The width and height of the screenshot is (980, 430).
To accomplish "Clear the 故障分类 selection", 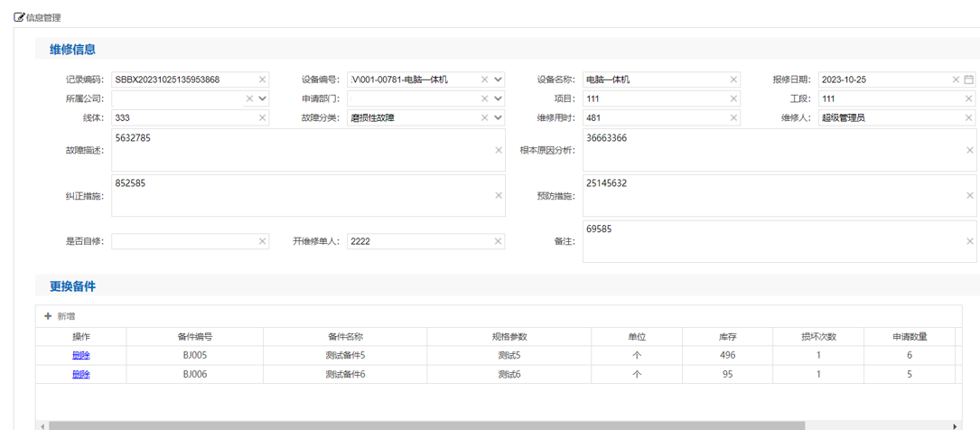I will pyautogui.click(x=484, y=117).
